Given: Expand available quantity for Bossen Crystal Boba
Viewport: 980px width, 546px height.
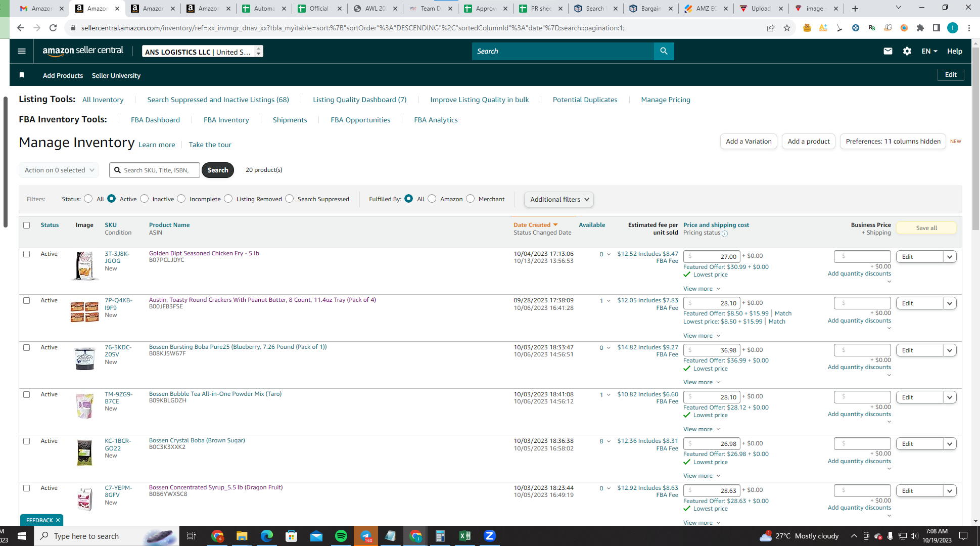Looking at the screenshot, I should (x=609, y=441).
